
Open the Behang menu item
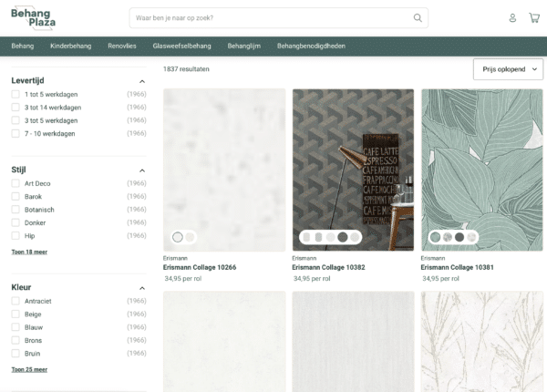(23, 46)
